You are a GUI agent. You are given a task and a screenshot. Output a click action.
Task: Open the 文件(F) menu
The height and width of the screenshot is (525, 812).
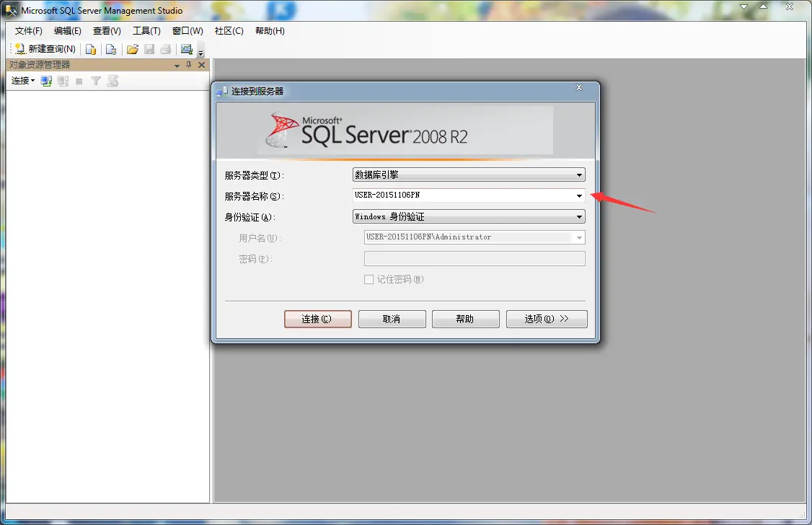click(x=28, y=31)
